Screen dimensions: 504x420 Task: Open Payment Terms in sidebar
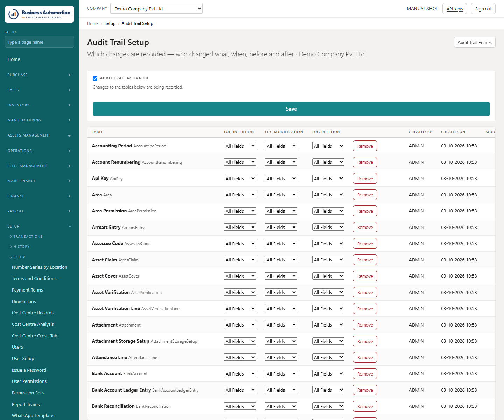[x=27, y=290]
